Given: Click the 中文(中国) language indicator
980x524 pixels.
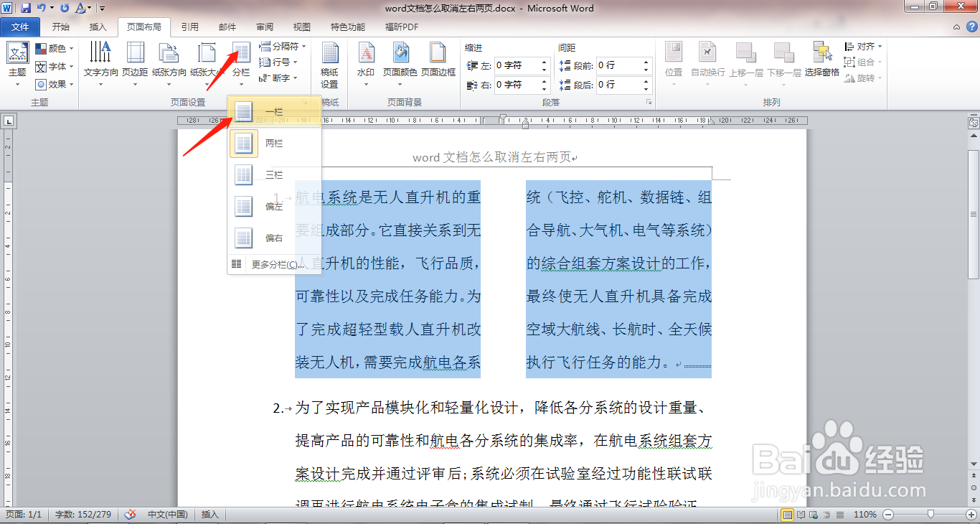Looking at the screenshot, I should coord(168,515).
